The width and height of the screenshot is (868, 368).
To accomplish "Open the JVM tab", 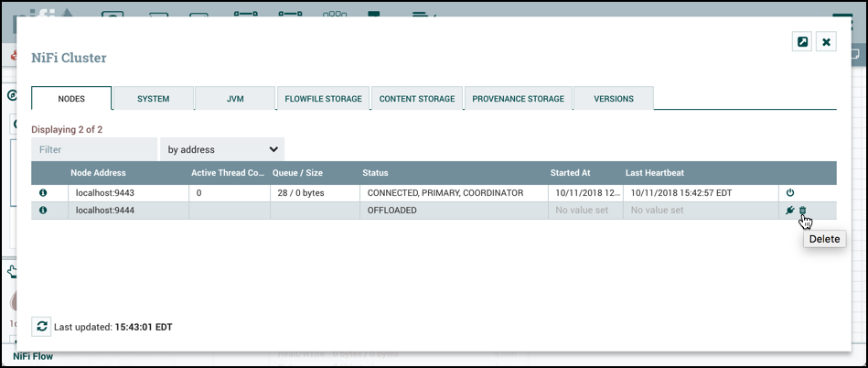I will point(235,99).
